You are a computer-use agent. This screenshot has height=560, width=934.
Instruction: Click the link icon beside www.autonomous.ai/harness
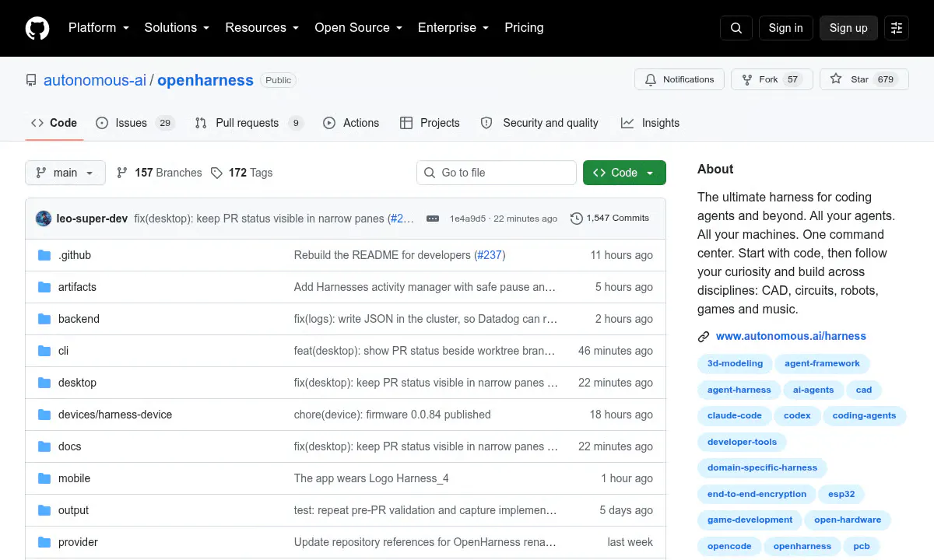pyautogui.click(x=704, y=337)
